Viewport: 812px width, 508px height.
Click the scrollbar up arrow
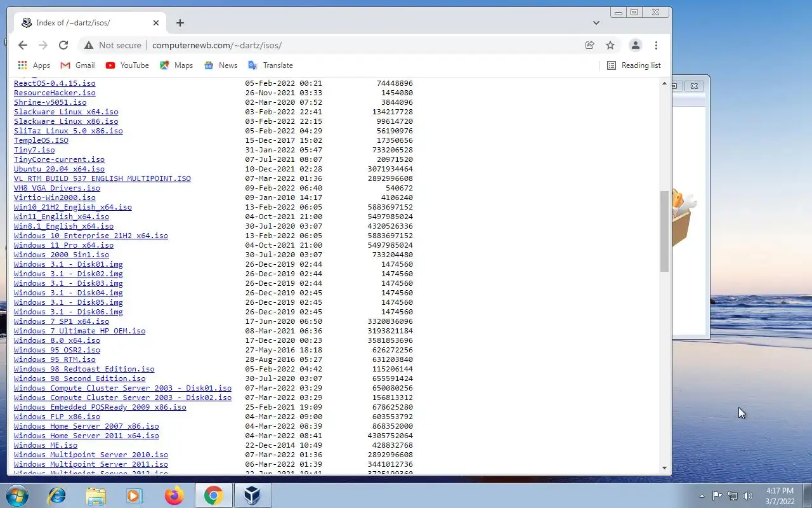(665, 84)
